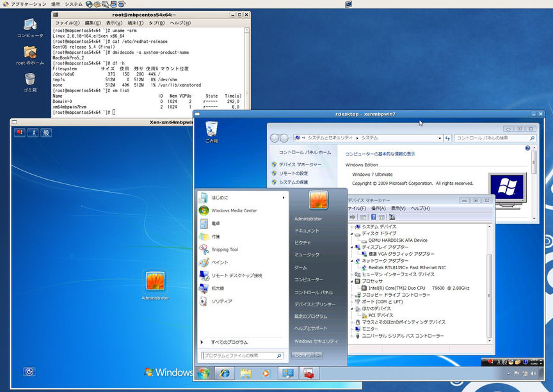This screenshot has height=392, width=553.
Task: Click the Action Center flag icon in tray
Action: [x=517, y=373]
